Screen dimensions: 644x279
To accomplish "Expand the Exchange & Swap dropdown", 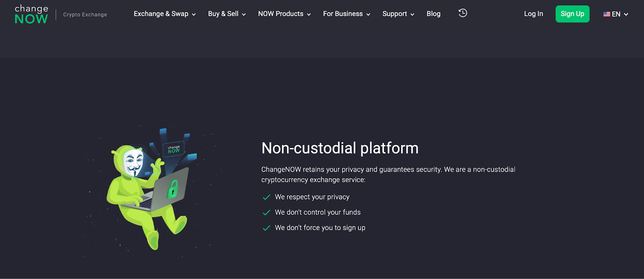I will pos(165,14).
